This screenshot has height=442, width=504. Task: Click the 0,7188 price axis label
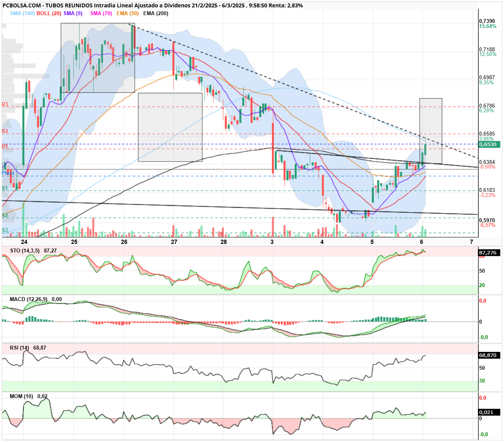pos(487,50)
